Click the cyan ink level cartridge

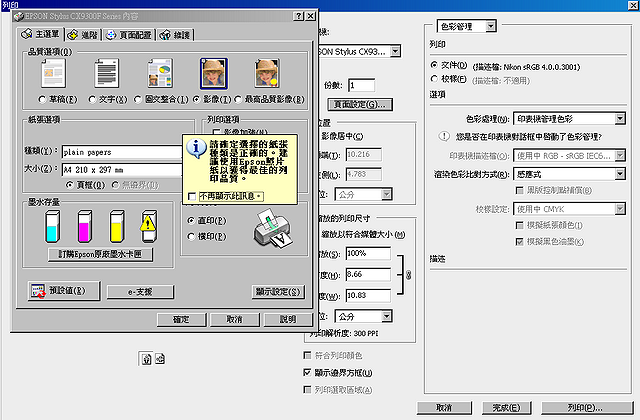click(x=53, y=227)
